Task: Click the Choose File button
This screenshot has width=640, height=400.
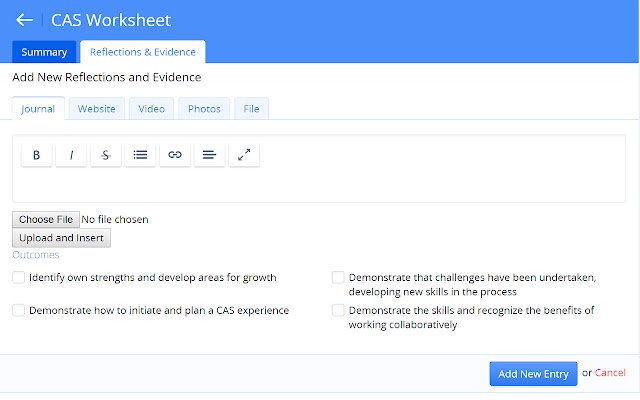Action: tap(46, 220)
